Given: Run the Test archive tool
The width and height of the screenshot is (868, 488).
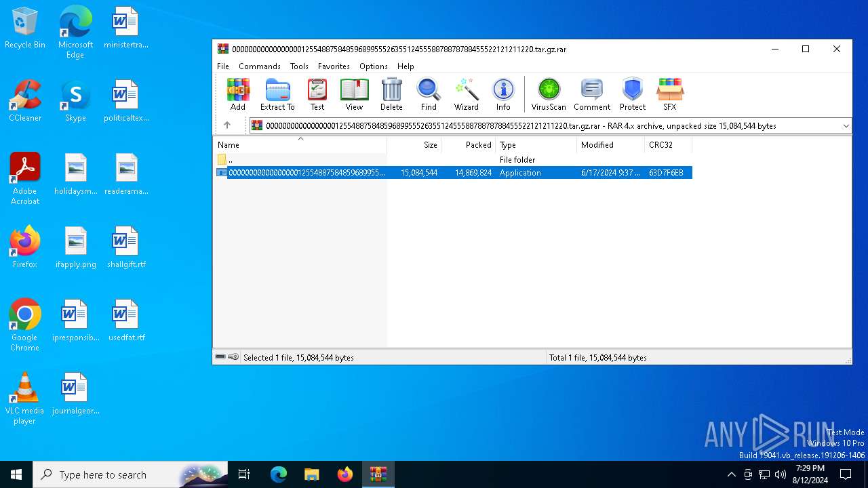Looking at the screenshot, I should point(317,94).
